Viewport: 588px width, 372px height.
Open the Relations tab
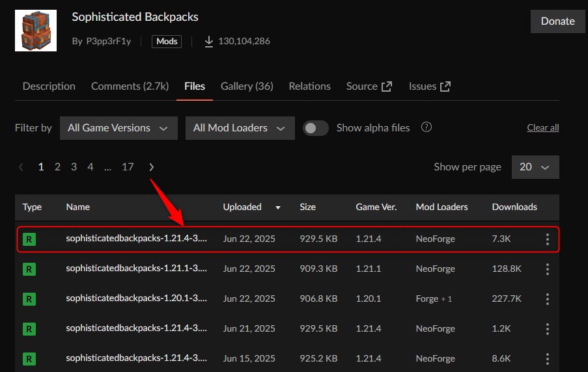309,86
